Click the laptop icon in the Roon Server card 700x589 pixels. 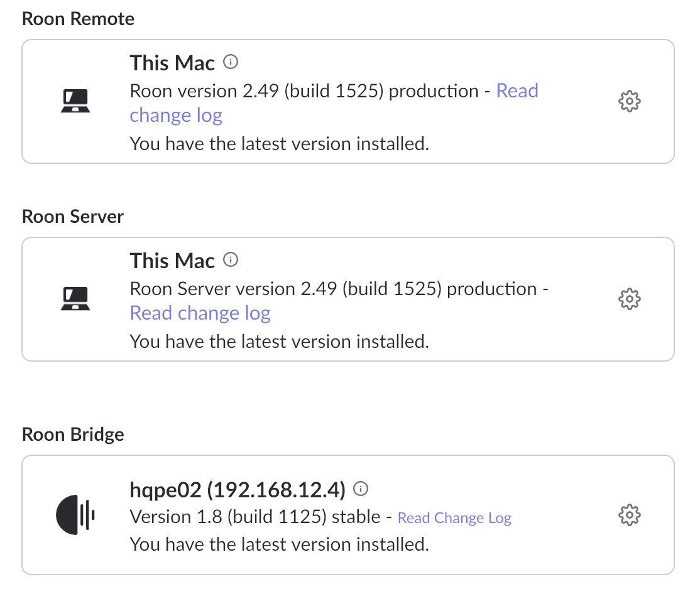(x=75, y=299)
